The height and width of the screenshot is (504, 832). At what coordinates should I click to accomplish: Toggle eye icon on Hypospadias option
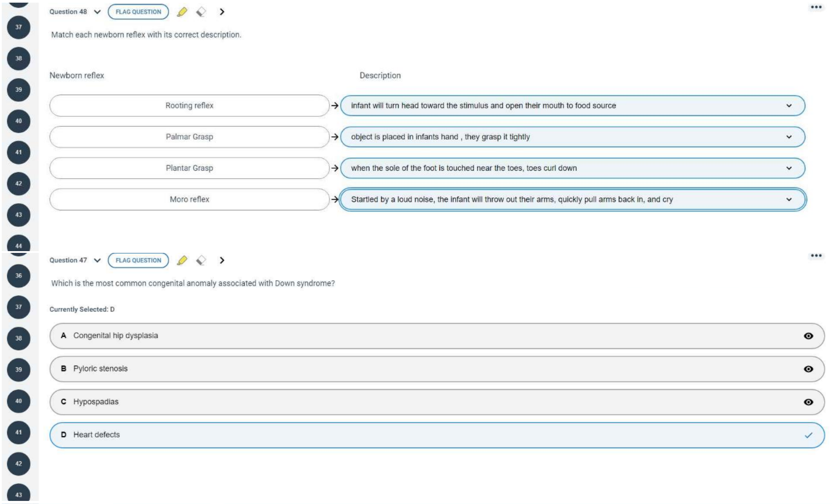808,402
